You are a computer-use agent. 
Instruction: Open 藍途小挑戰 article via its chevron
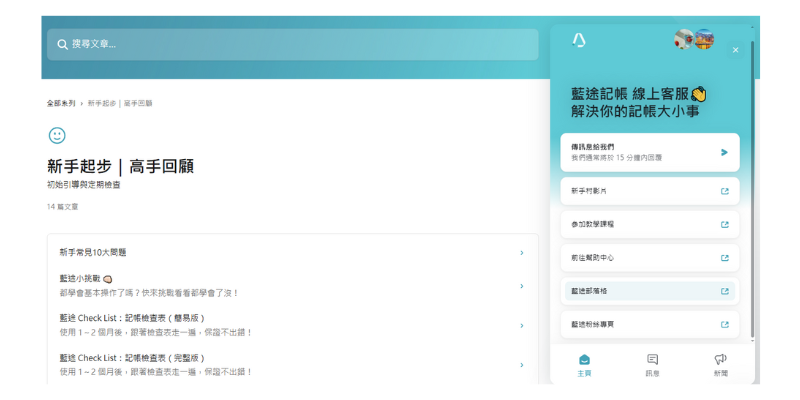521,286
